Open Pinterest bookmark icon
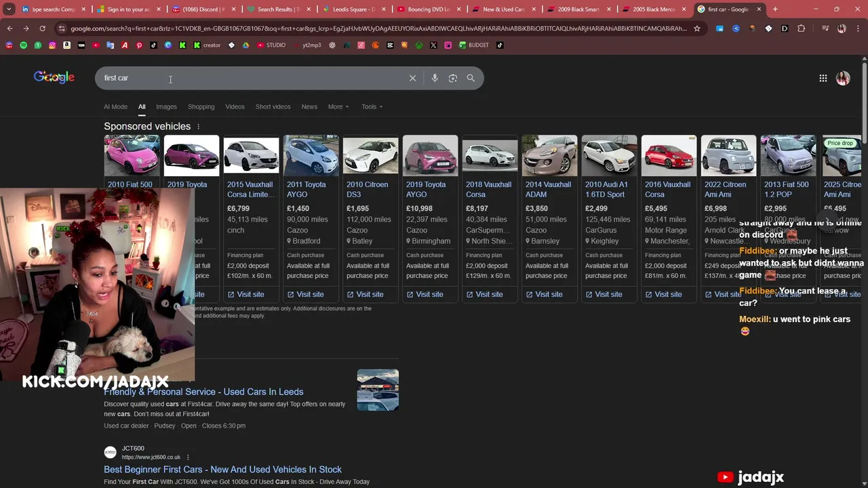The width and height of the screenshot is (868, 488). [x=139, y=45]
